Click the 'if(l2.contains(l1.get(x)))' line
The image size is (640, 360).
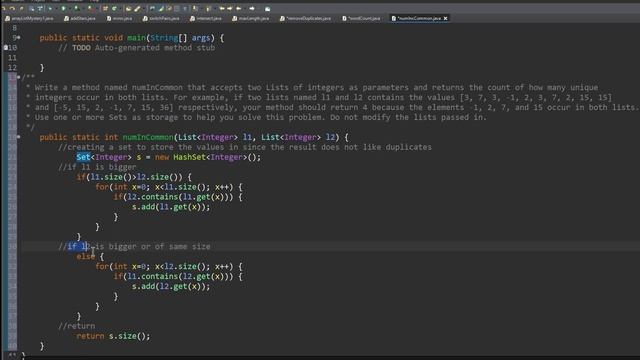pos(178,197)
